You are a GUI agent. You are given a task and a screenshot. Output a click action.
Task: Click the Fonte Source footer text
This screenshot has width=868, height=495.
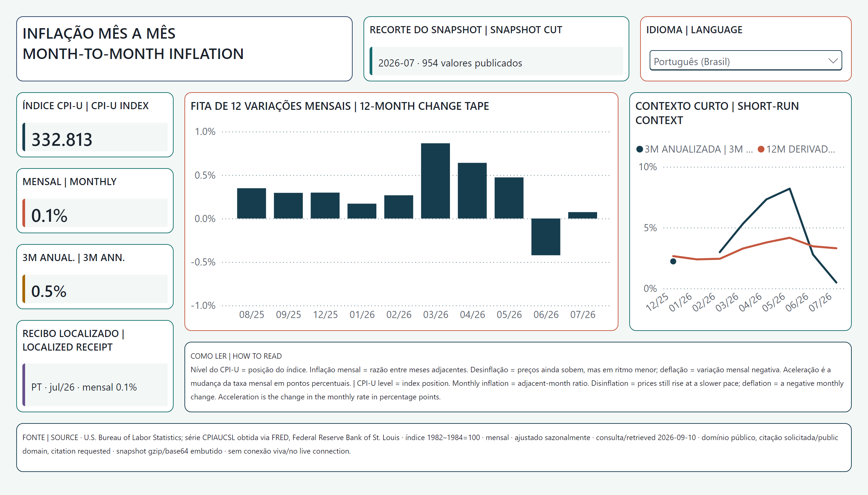[x=430, y=444]
